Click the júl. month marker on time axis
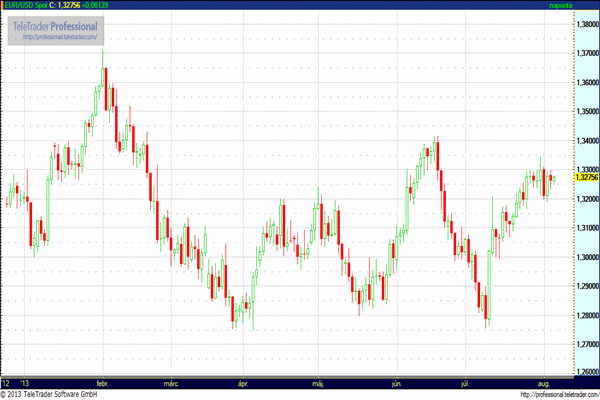This screenshot has height=400, width=600. click(465, 384)
